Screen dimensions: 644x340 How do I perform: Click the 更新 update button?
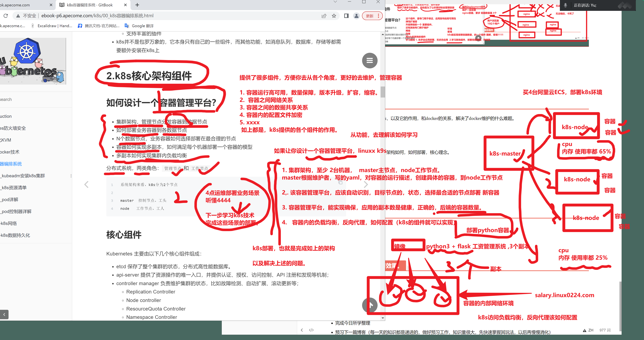click(370, 16)
